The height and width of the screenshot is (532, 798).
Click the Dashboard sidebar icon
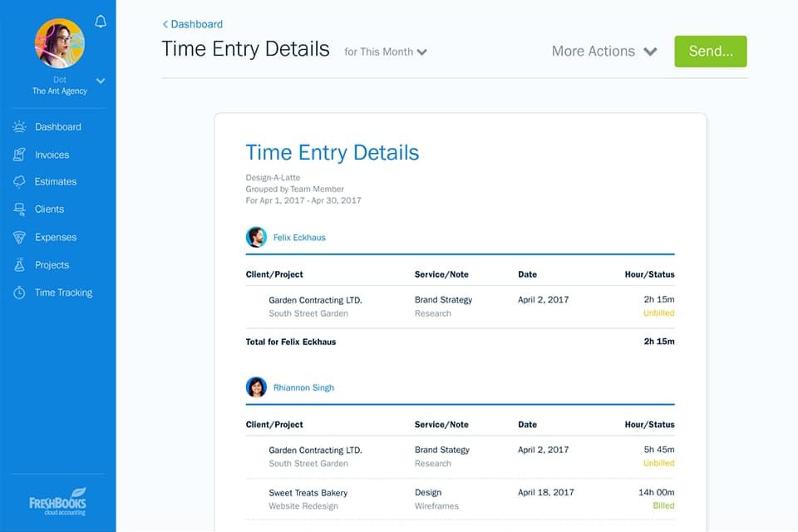click(x=19, y=126)
